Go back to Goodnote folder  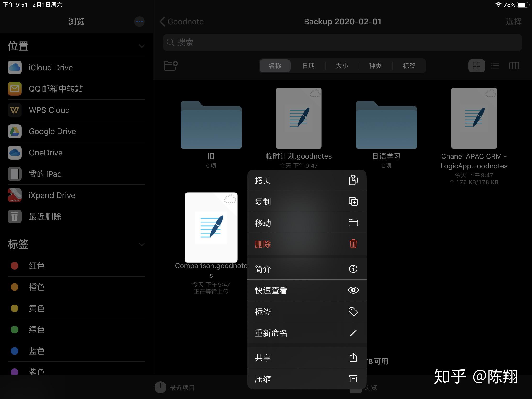pos(182,22)
